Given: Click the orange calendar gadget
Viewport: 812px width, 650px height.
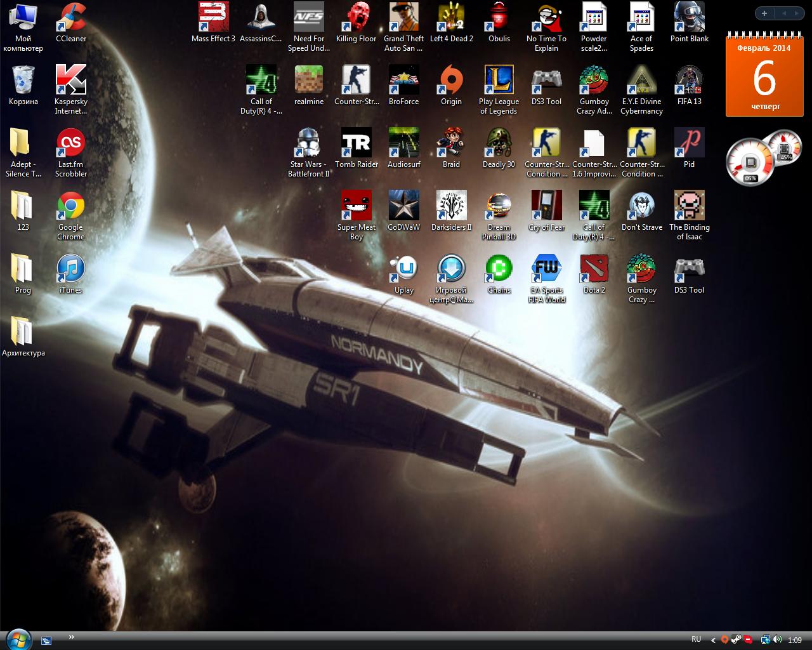Looking at the screenshot, I should pyautogui.click(x=765, y=77).
